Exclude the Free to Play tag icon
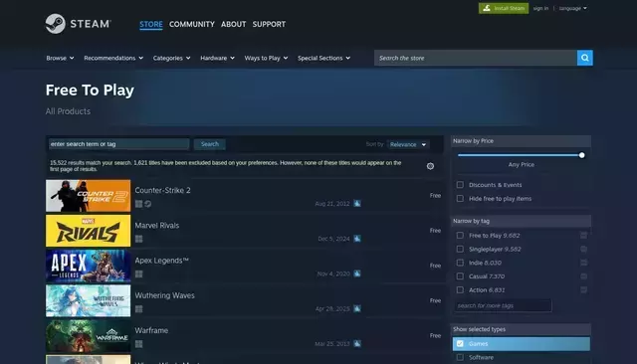637x364 pixels. coord(583,236)
